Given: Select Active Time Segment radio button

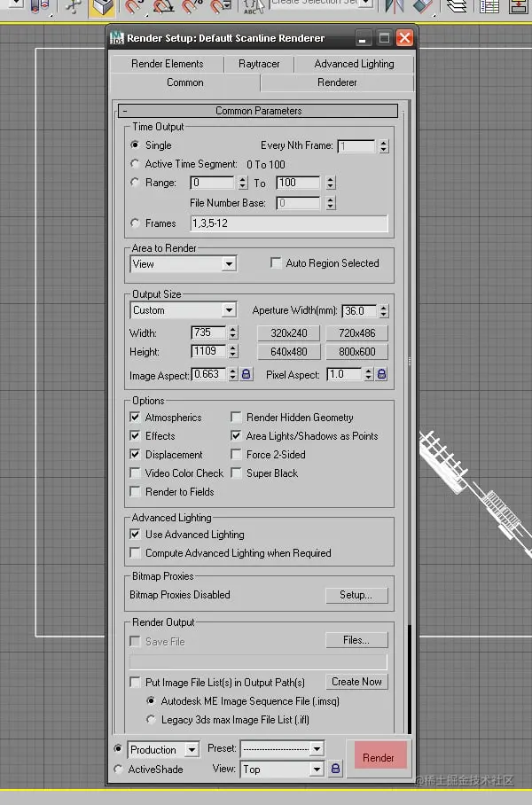Looking at the screenshot, I should click(x=135, y=164).
